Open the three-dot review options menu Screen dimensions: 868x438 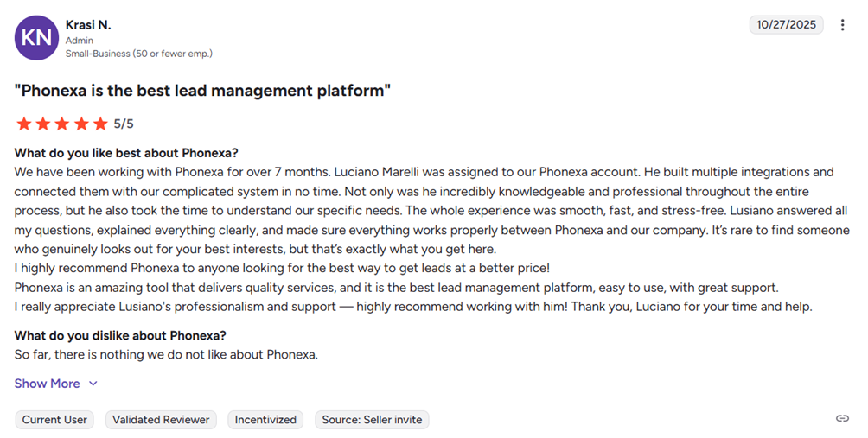pos(843,25)
